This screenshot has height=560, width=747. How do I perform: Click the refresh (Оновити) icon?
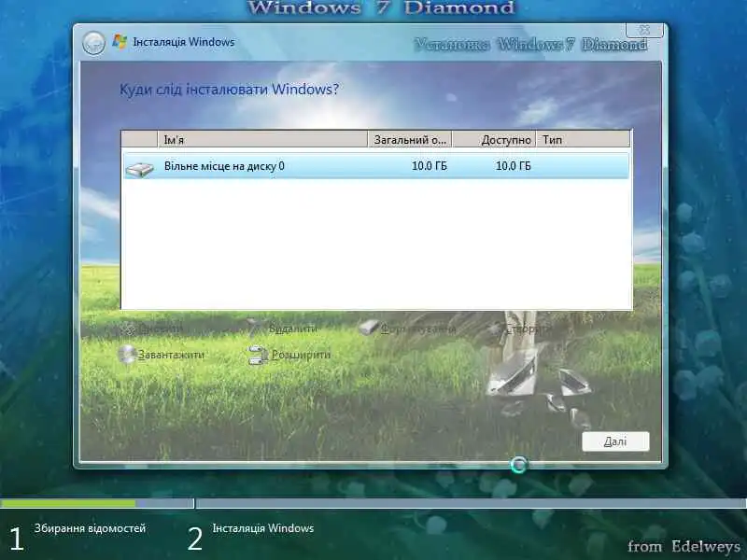127,329
